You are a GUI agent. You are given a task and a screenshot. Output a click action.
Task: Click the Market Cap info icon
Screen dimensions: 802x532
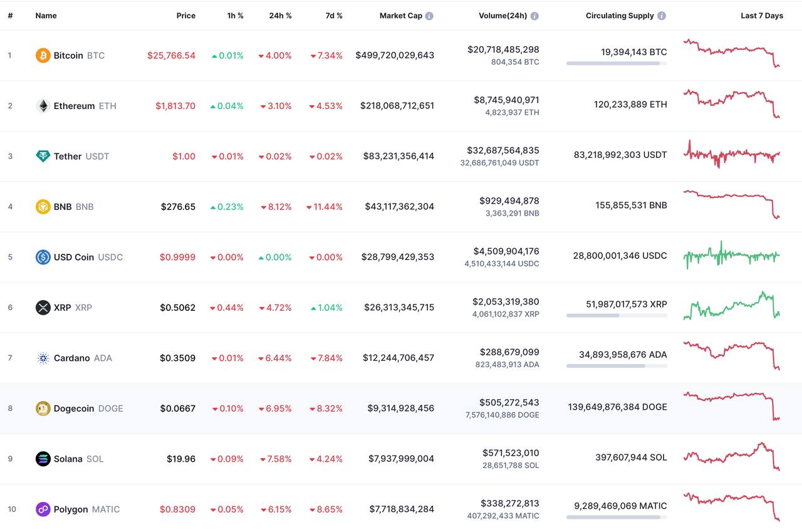tap(429, 16)
